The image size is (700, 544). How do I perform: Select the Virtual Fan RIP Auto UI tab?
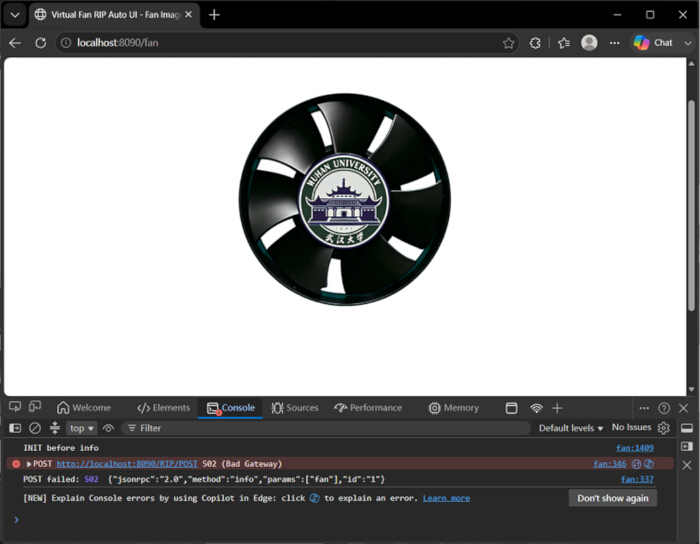coord(115,15)
